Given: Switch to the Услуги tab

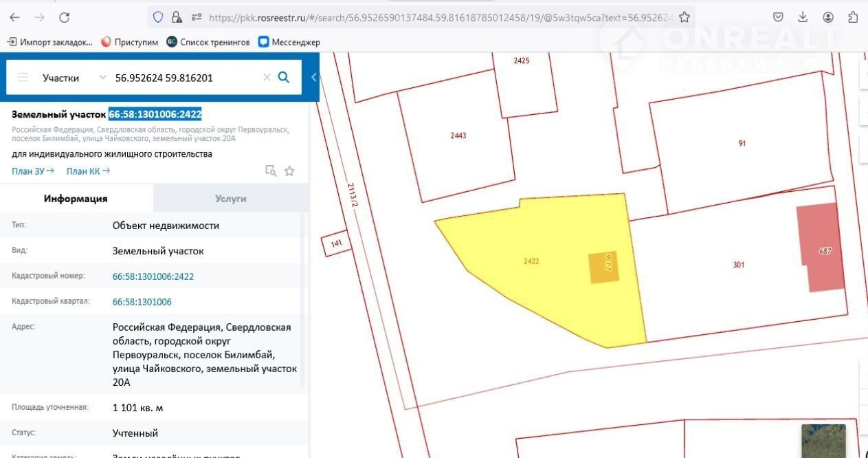Looking at the screenshot, I should pos(230,199).
